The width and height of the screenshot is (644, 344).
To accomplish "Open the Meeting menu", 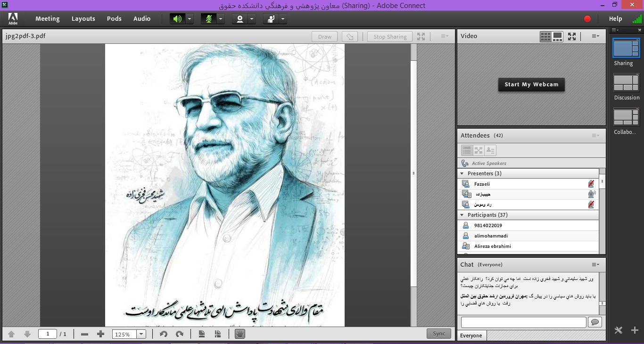I will coord(48,19).
